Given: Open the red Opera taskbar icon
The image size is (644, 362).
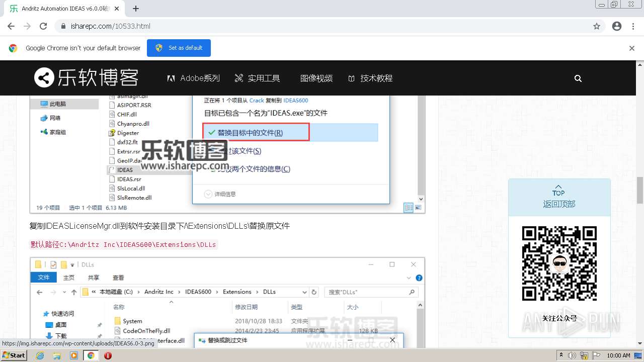Looking at the screenshot, I should (108, 355).
